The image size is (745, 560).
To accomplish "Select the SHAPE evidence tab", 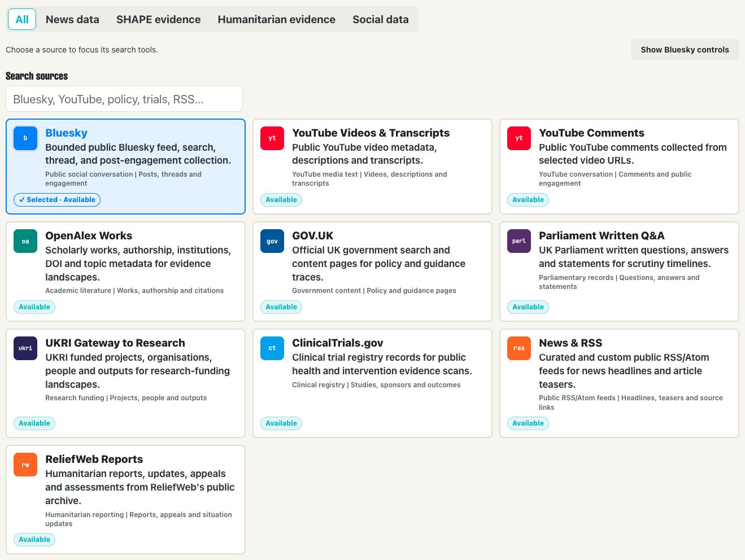I will tap(158, 19).
